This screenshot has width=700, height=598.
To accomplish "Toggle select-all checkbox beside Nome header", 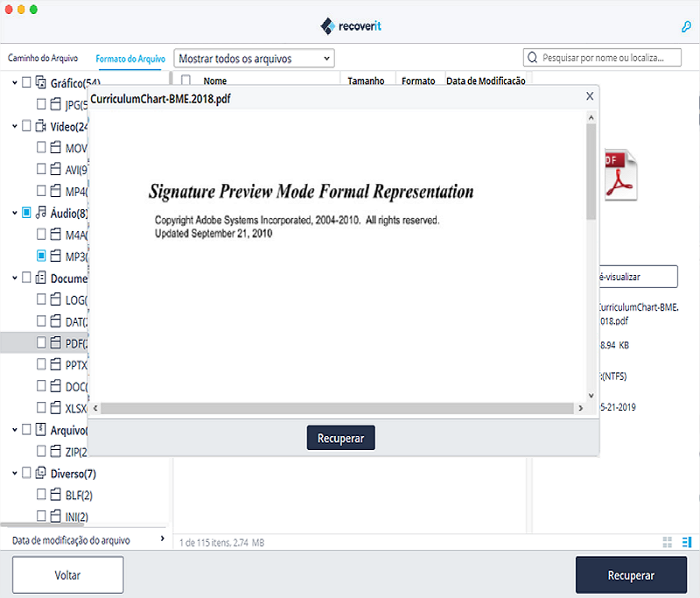I will pyautogui.click(x=185, y=81).
